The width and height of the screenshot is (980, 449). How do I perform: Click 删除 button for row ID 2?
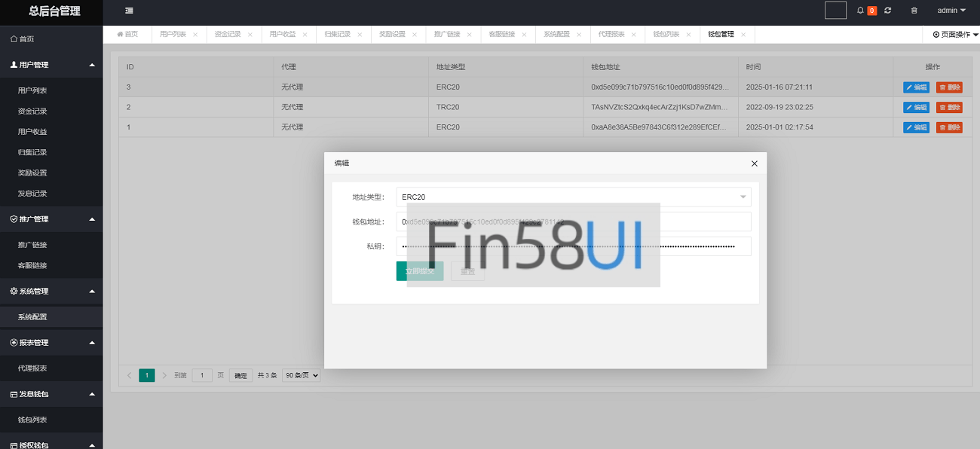(949, 108)
